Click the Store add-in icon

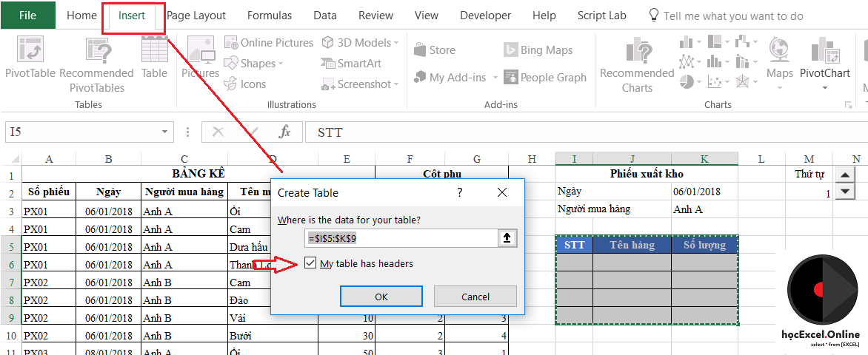coord(435,50)
